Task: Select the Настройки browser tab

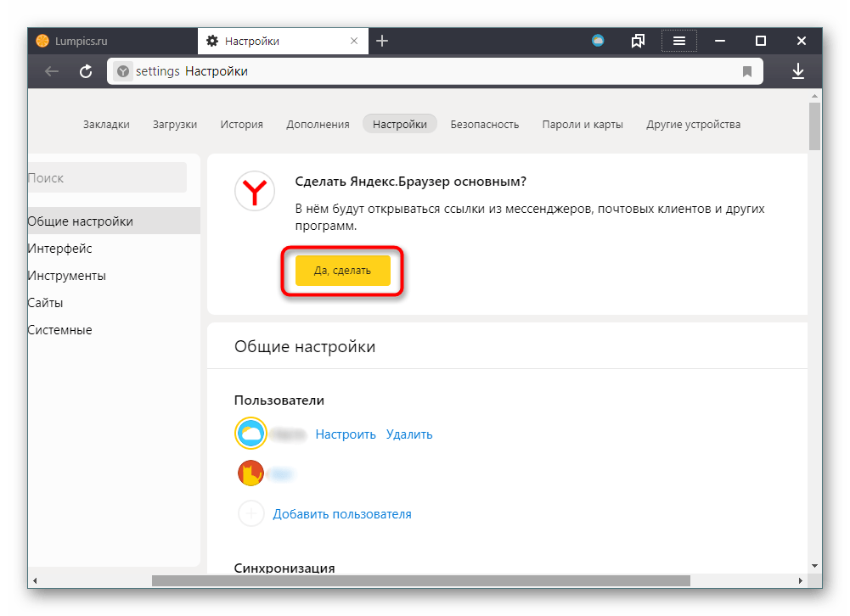Action: click(283, 42)
